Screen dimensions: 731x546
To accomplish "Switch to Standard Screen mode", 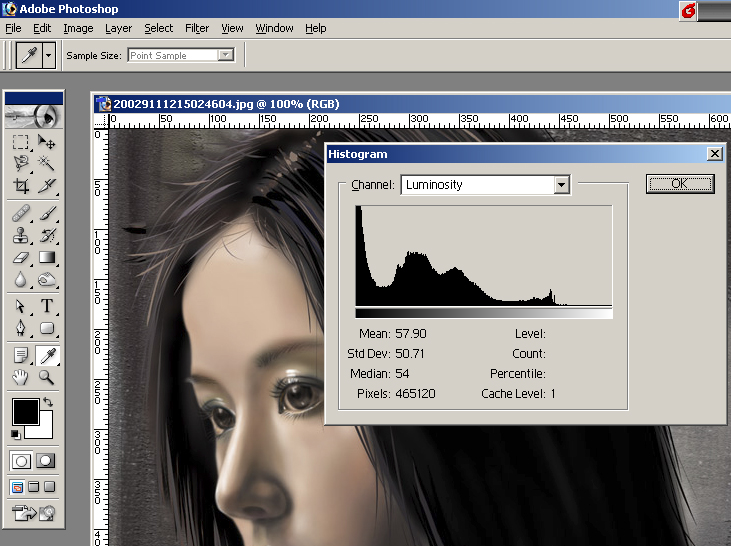I will click(x=17, y=487).
